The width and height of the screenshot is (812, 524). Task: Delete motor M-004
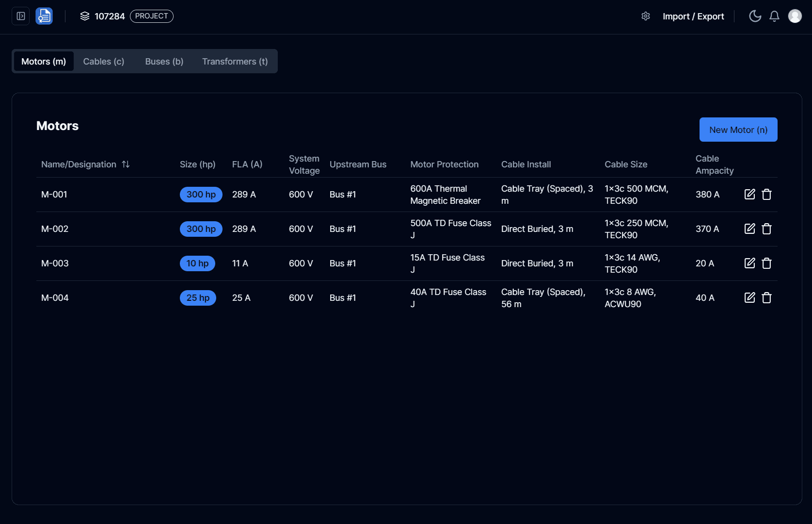tap(767, 298)
